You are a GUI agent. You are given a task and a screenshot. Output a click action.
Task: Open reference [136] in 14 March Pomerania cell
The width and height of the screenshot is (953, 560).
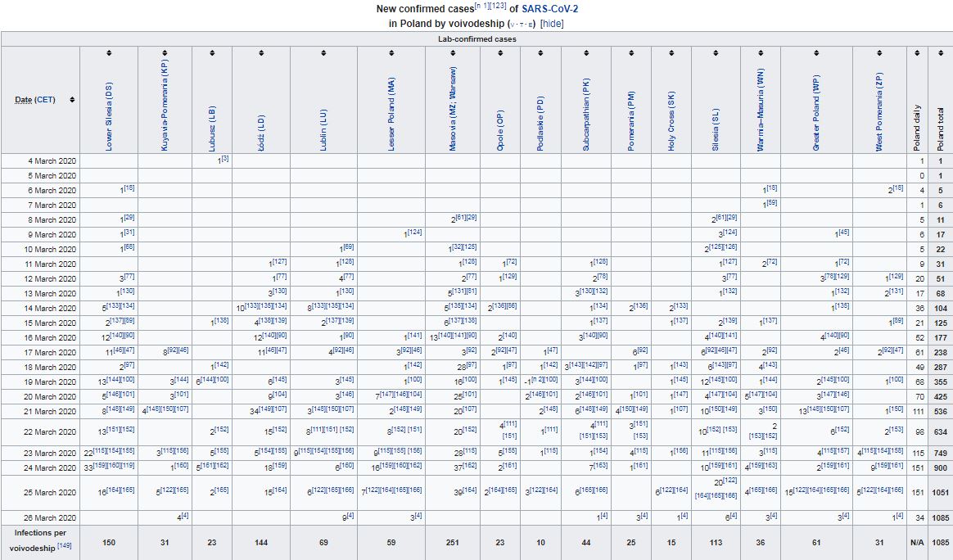click(641, 306)
